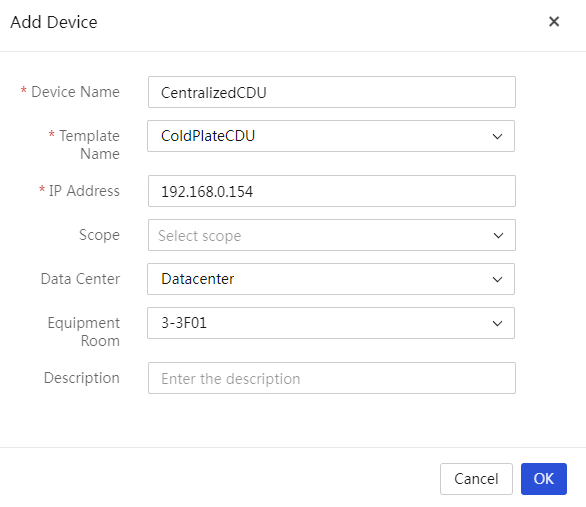This screenshot has width=586, height=507.
Task: Open the Datacenter selection dropdown
Action: 331,279
